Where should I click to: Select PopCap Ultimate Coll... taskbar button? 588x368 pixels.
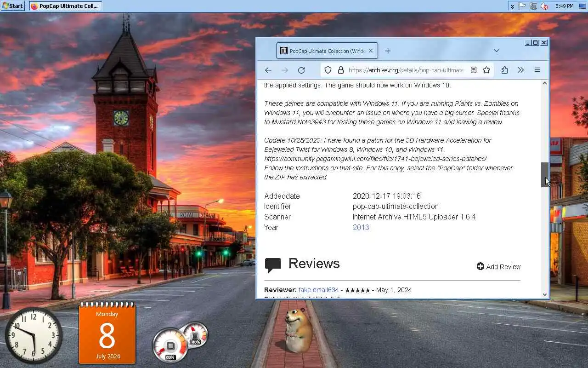point(65,6)
